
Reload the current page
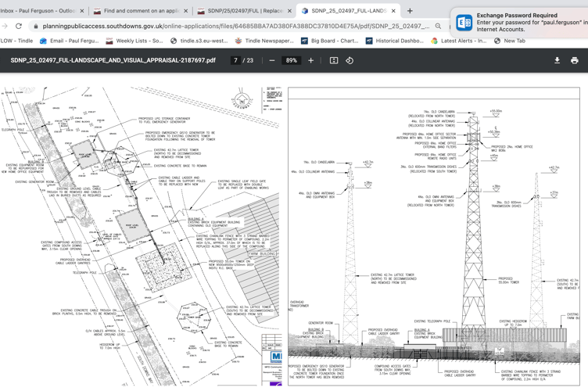click(19, 26)
